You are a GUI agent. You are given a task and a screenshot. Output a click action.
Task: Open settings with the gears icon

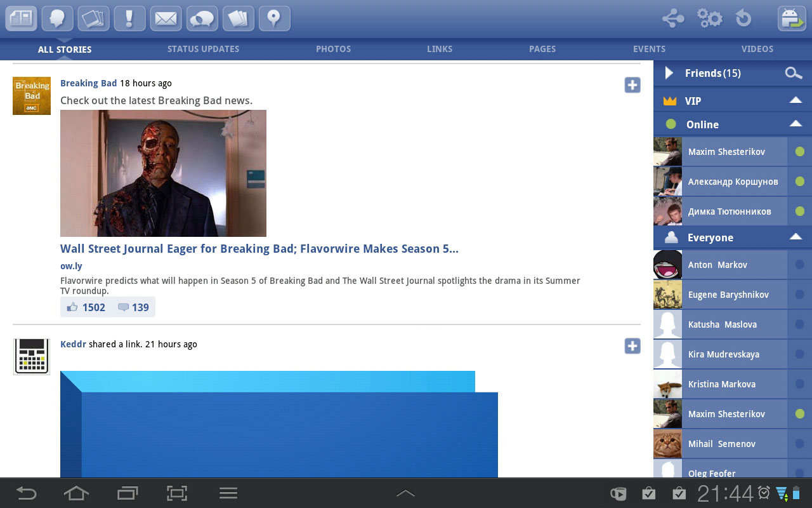click(x=709, y=18)
